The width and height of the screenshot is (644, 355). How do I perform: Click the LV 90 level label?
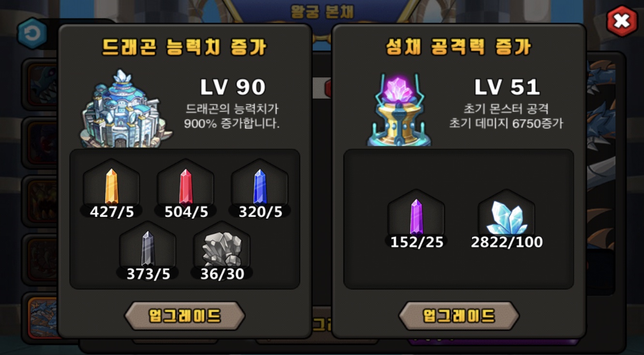[233, 87]
